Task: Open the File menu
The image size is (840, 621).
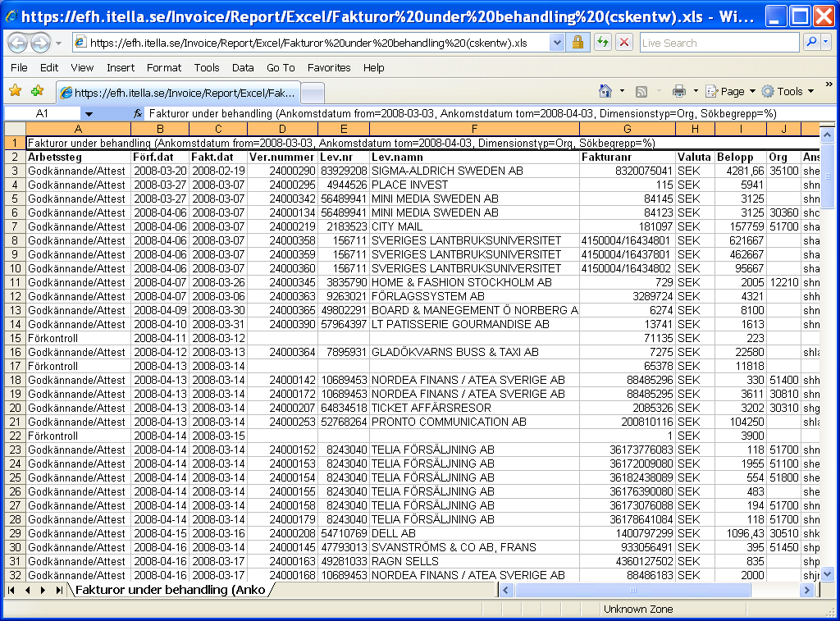Action: coord(19,67)
